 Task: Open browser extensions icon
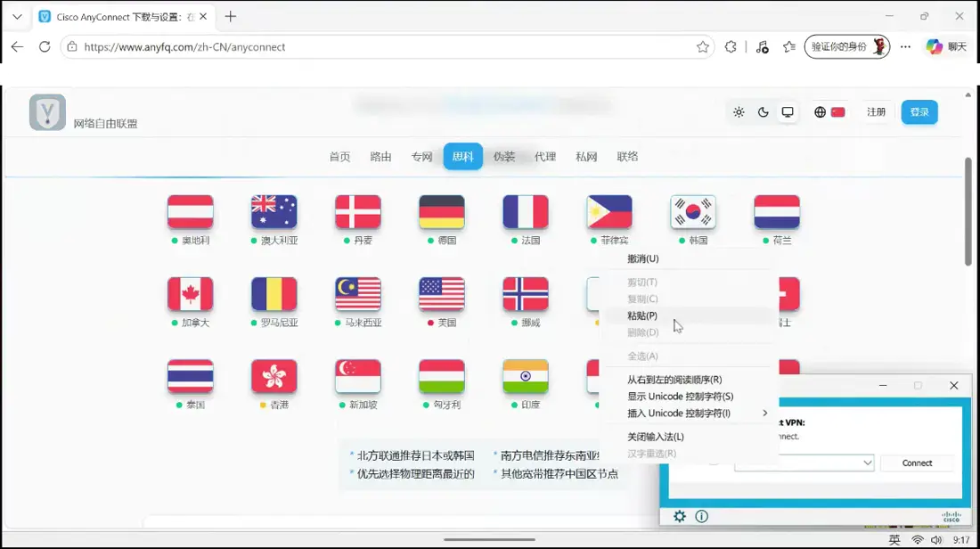click(730, 47)
